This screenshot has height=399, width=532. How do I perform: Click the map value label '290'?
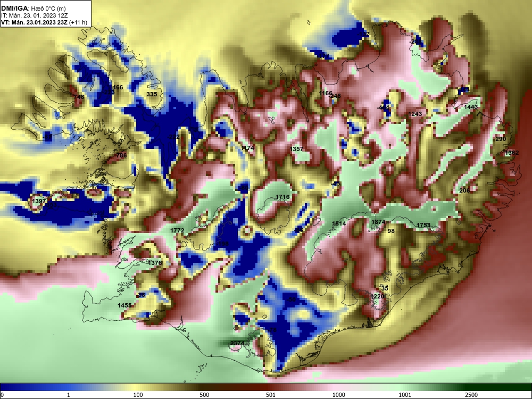coord(501,139)
